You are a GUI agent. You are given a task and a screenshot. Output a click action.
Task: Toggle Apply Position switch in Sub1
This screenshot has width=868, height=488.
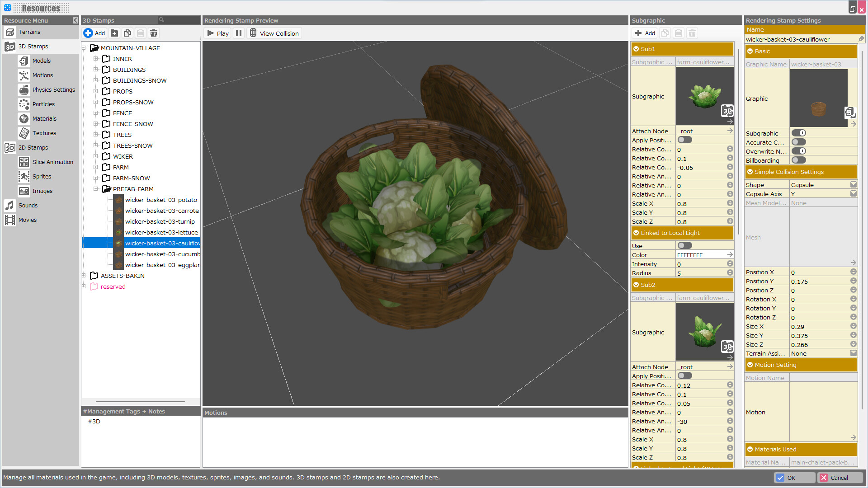684,140
